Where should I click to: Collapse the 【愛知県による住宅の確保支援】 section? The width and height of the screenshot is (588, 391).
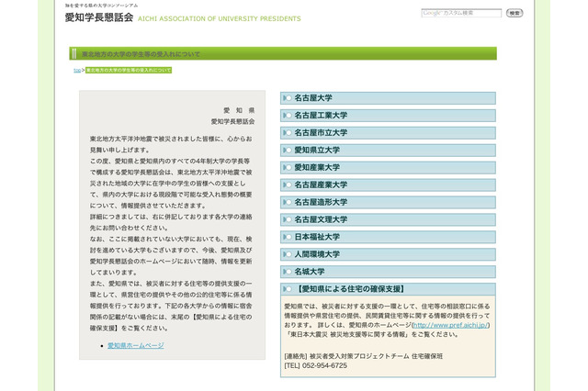tap(388, 289)
